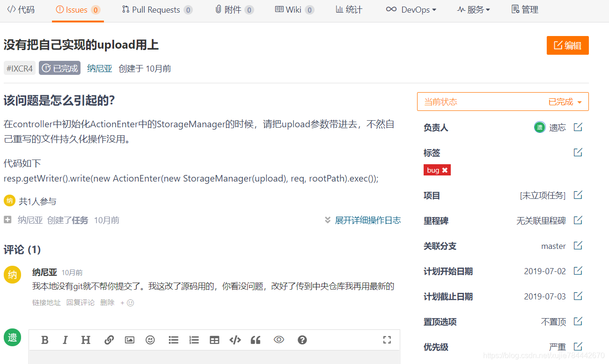This screenshot has width=609, height=364.
Task: Open the 当前状态 已完成 dropdown
Action: tap(503, 102)
